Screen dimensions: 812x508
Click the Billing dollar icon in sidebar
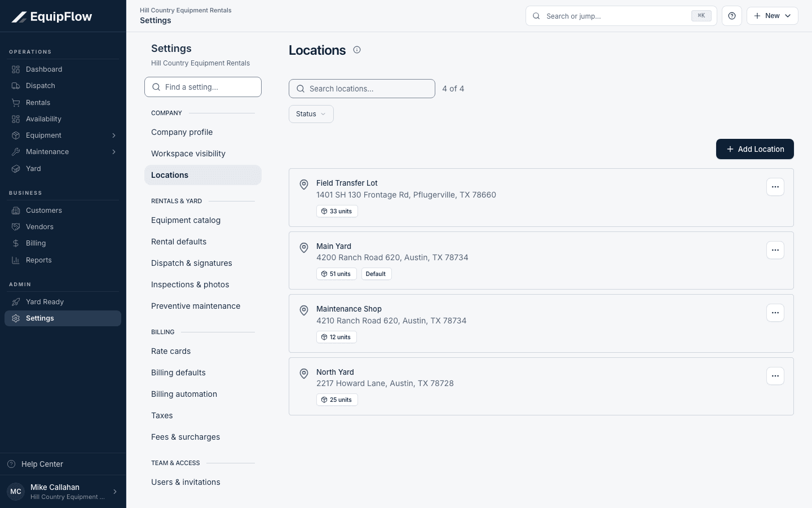16,243
